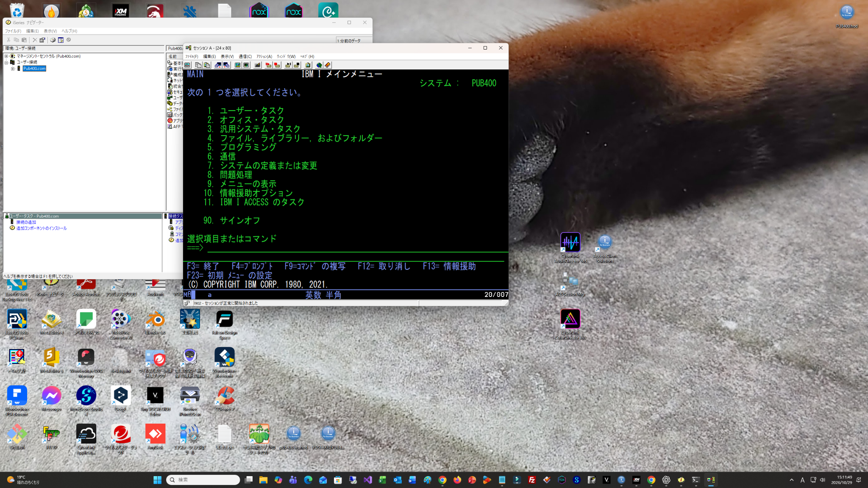Screen dimensions: 868x488
Task: Click the Windows Start button on taskbar
Action: pos(157,480)
